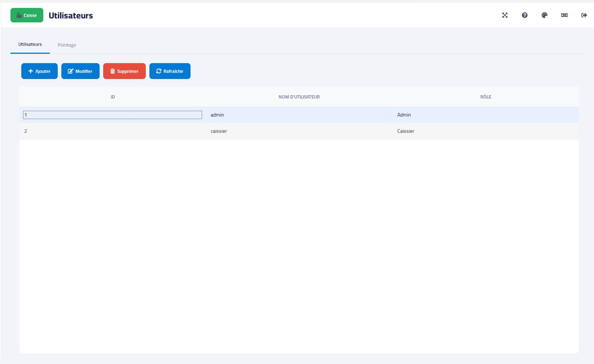Image resolution: width=594 pixels, height=364 pixels.
Task: Select the caissier username cell
Action: [x=299, y=131]
